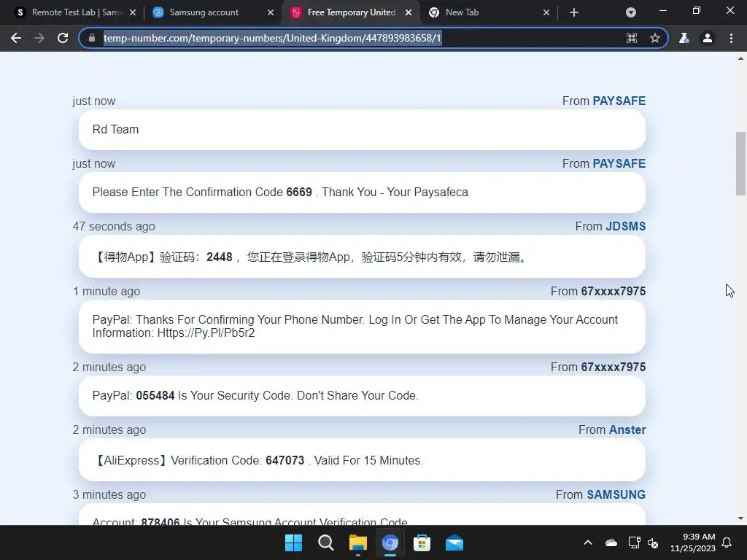
Task: Click the muted volume tray icon
Action: 653,542
